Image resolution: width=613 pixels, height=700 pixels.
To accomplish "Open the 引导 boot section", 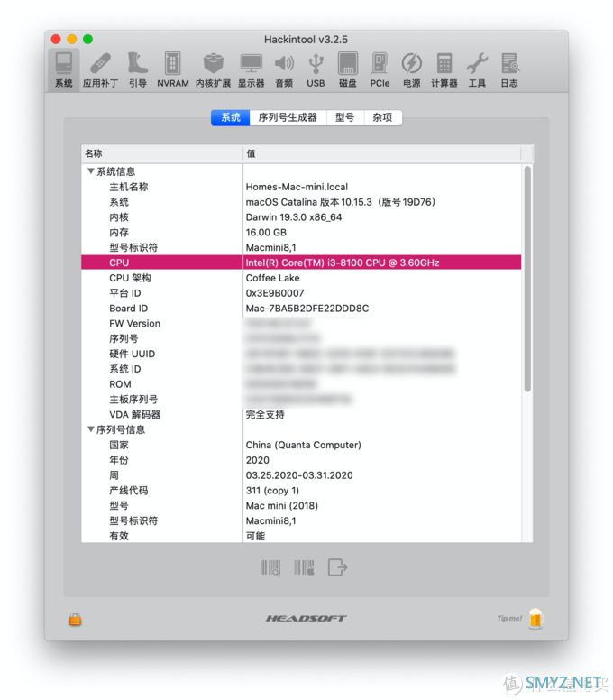I will pos(137,69).
